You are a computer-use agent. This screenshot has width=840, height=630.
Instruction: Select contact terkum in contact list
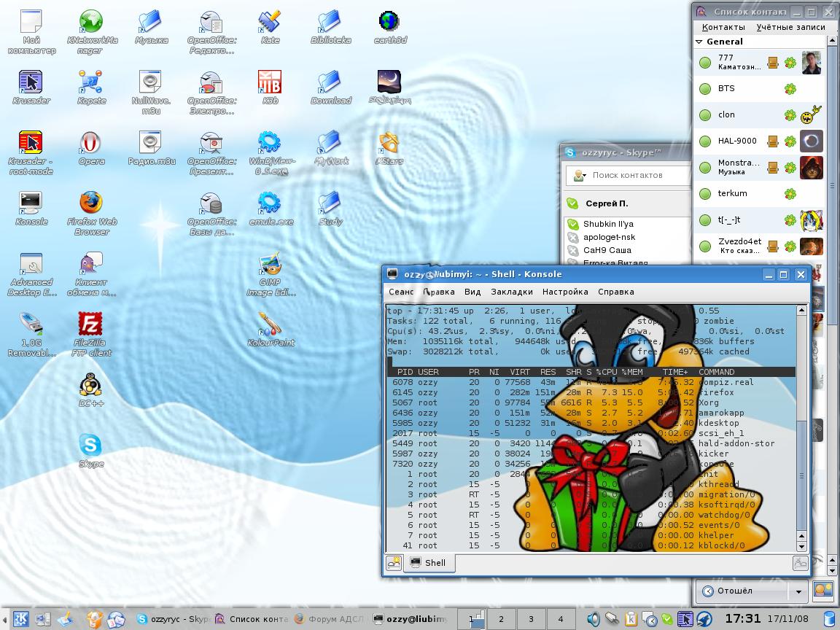[x=759, y=193]
